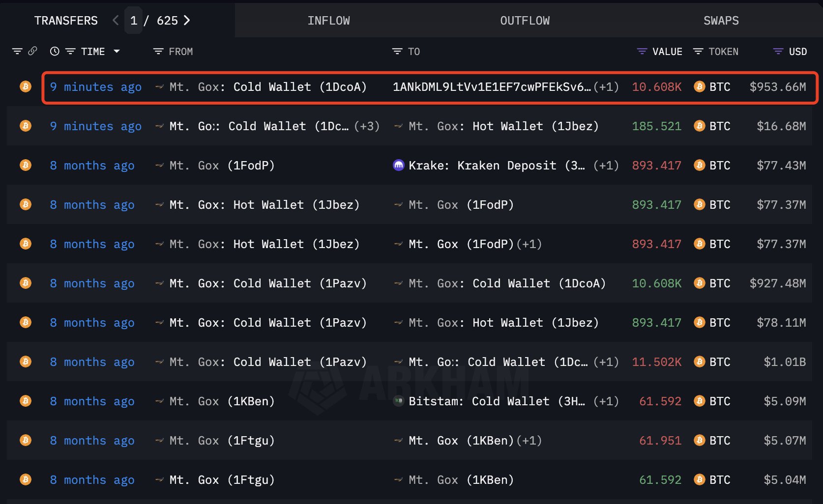Screen dimensions: 823x504
Task: Select the value 185.521
Action: 657,126
